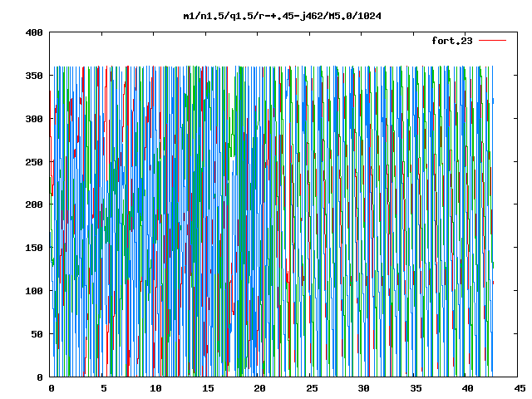
Task: Click the x-axis label 35
Action: [x=416, y=388]
